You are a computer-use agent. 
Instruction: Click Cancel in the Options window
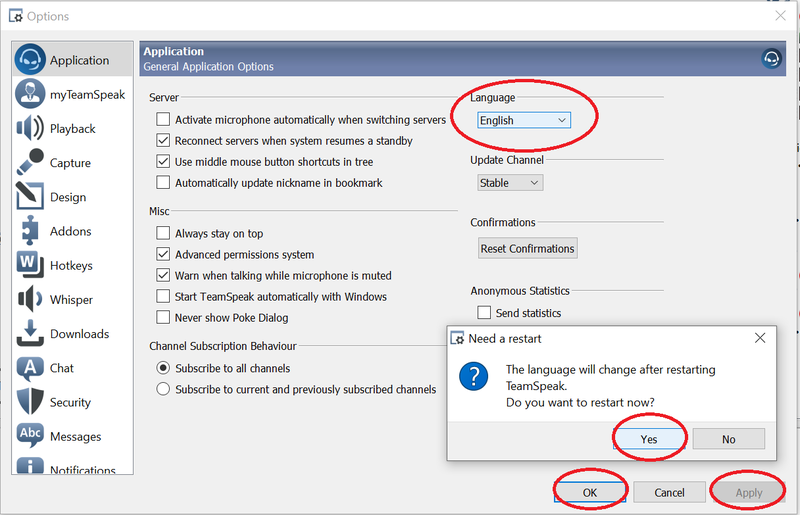pyautogui.click(x=669, y=493)
